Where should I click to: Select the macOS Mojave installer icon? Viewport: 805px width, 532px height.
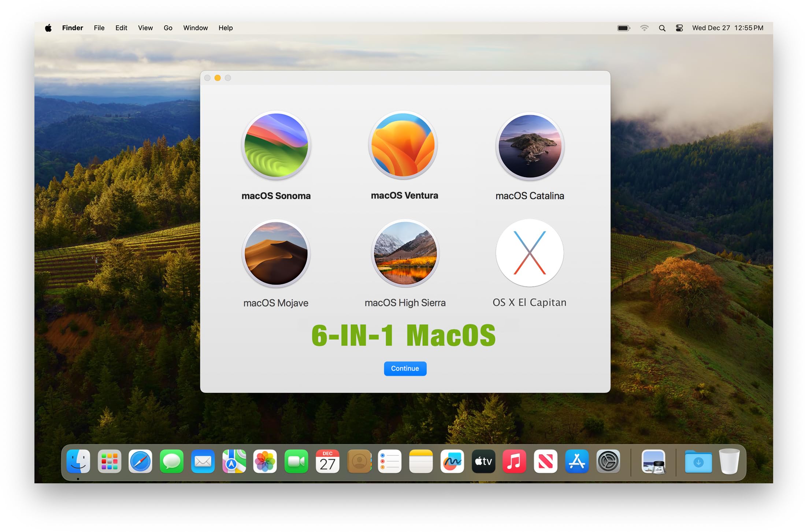coord(276,253)
